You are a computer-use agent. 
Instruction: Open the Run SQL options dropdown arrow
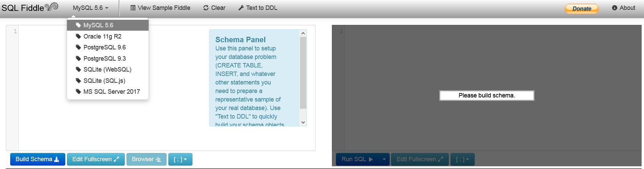[x=384, y=159]
